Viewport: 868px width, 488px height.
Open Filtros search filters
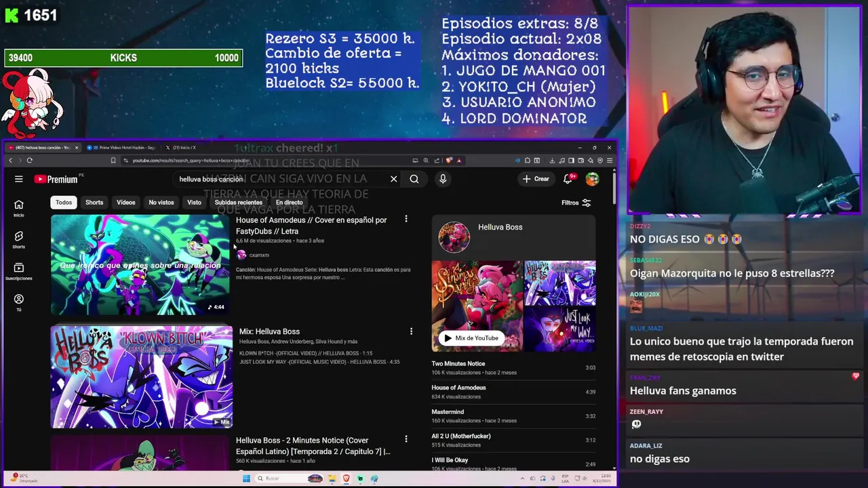(x=576, y=203)
